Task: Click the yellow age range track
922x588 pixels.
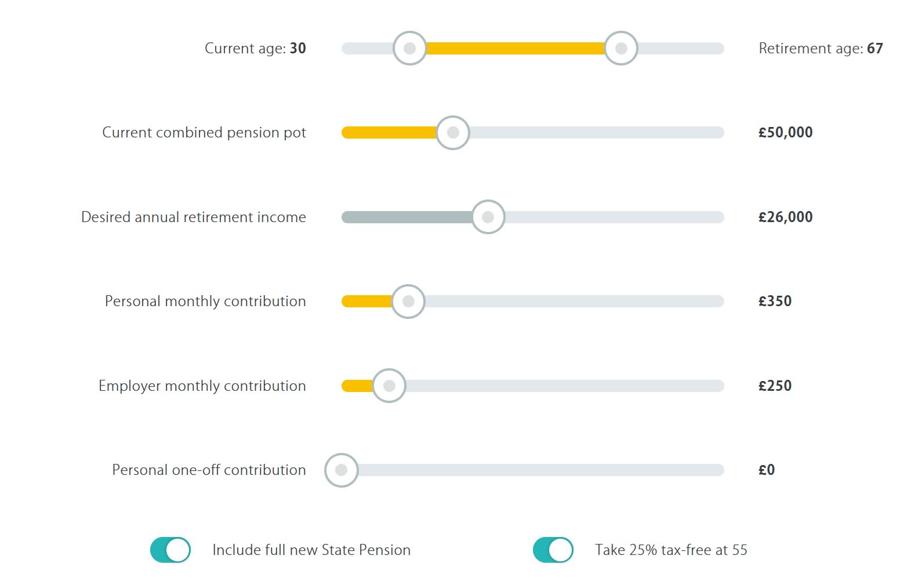Action: [x=516, y=49]
